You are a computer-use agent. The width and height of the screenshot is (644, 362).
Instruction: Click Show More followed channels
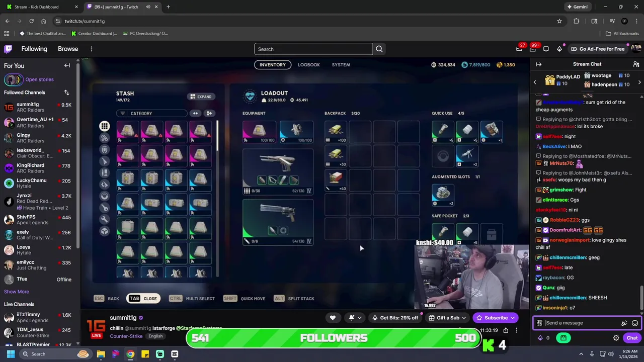click(x=17, y=292)
